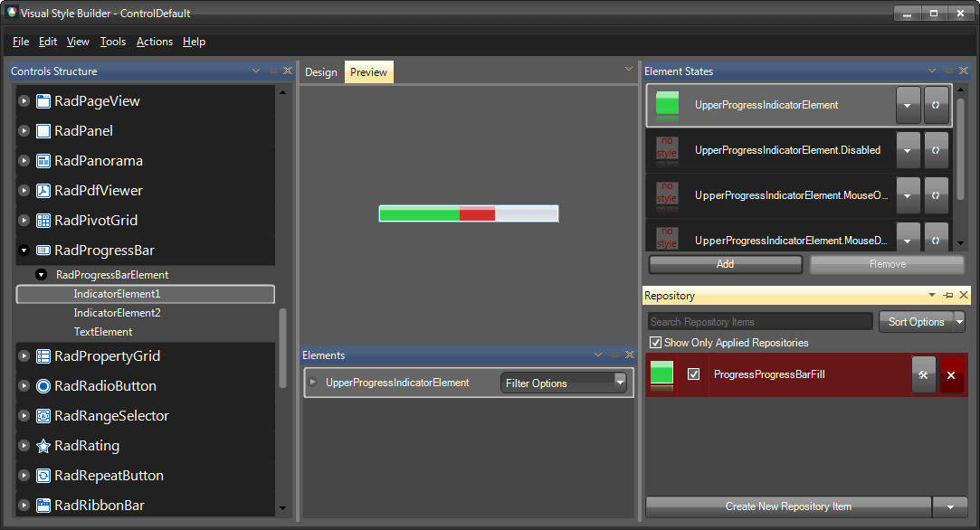Click the Search Repository Items field
This screenshot has height=530, width=980.
pyautogui.click(x=758, y=321)
